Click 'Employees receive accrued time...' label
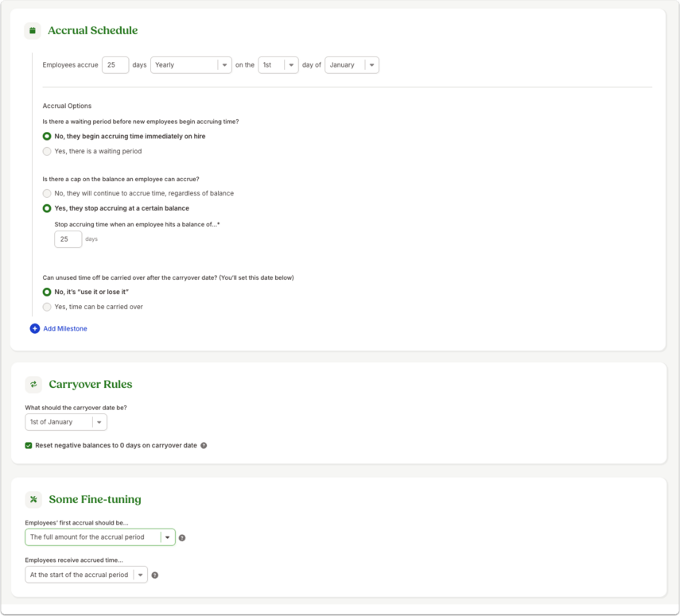 pyautogui.click(x=74, y=560)
